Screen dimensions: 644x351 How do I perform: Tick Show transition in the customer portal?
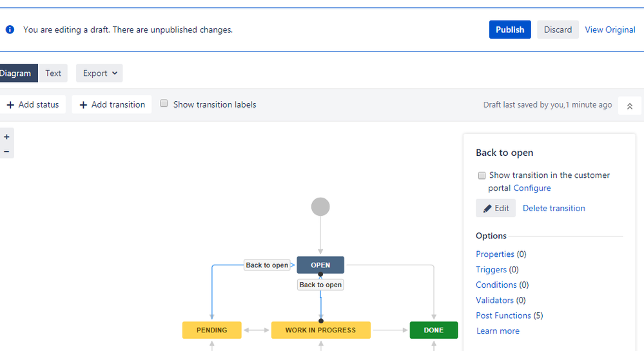[x=482, y=176]
